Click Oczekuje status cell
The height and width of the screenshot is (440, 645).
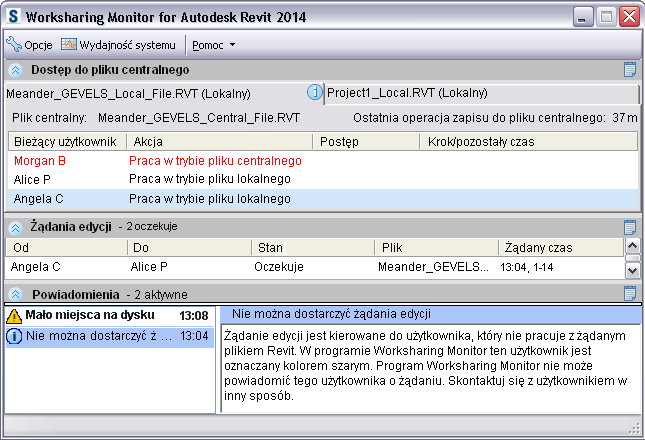pos(279,267)
